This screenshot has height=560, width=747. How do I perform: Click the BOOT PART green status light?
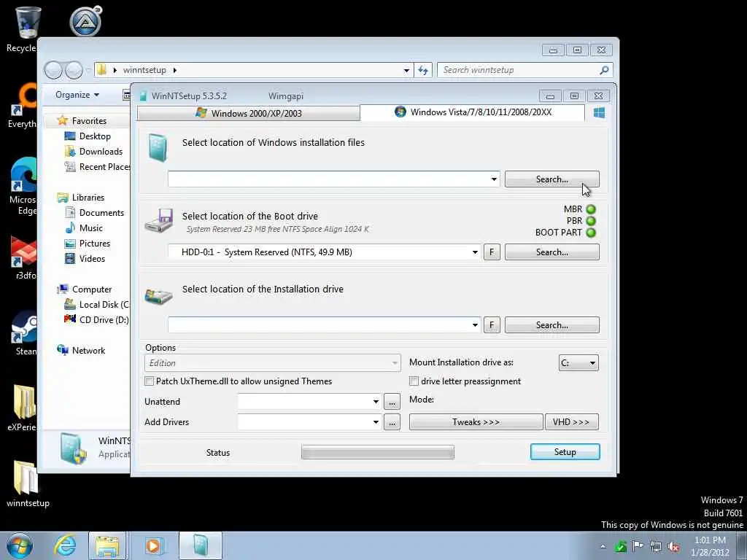coord(591,233)
